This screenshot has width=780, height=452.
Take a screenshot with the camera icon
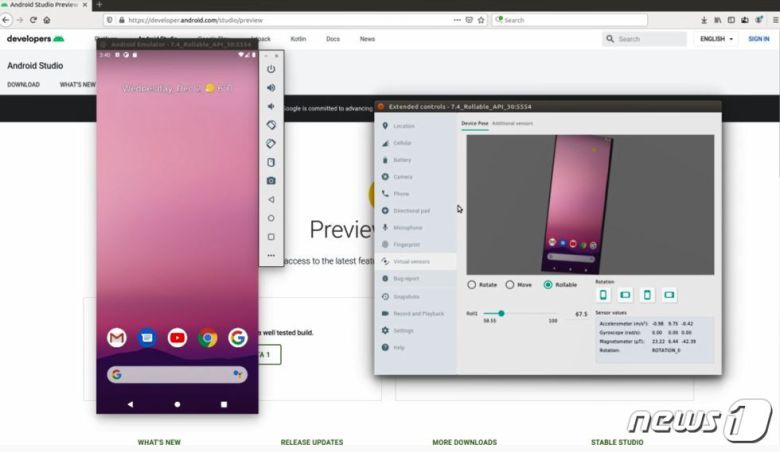(x=271, y=180)
